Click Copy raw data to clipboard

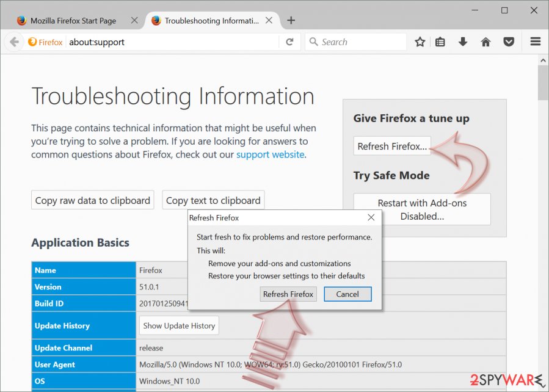(92, 200)
